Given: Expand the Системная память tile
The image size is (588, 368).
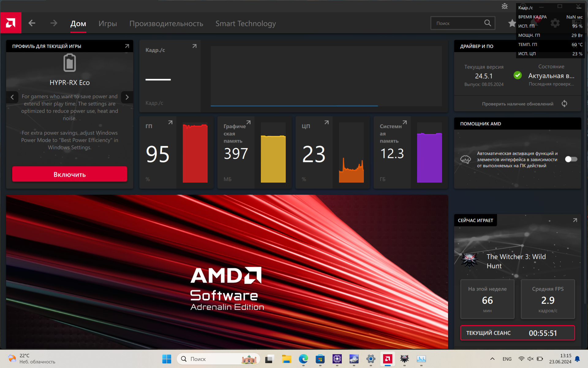Looking at the screenshot, I should 405,122.
